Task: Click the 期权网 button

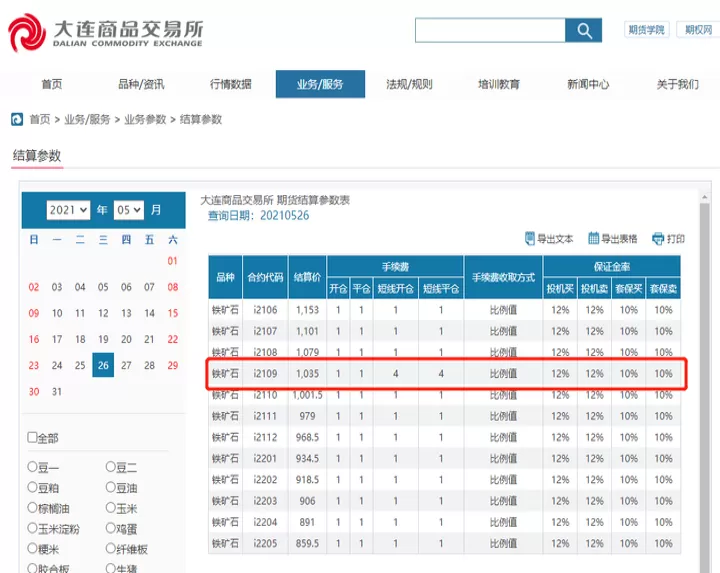Action: [698, 30]
